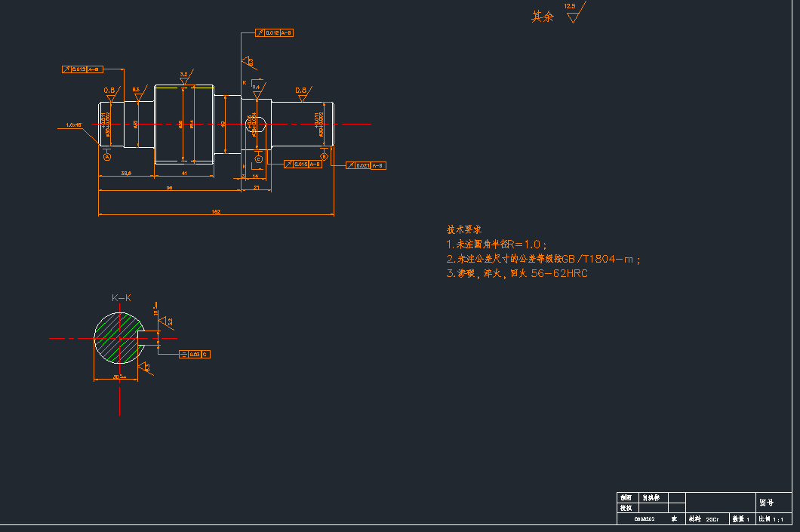Select the 0.015 A-B tolerance frame

coord(303,165)
